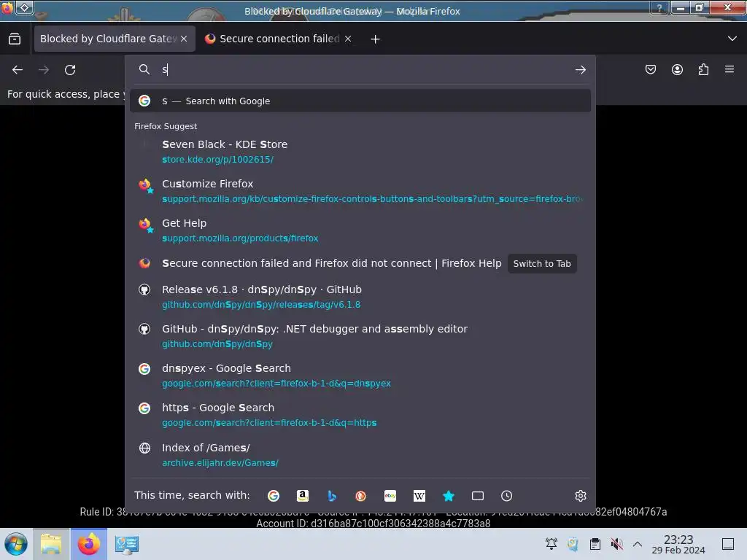Select Get Help suggestion
Viewport: 747px width, 560px height.
click(x=360, y=230)
